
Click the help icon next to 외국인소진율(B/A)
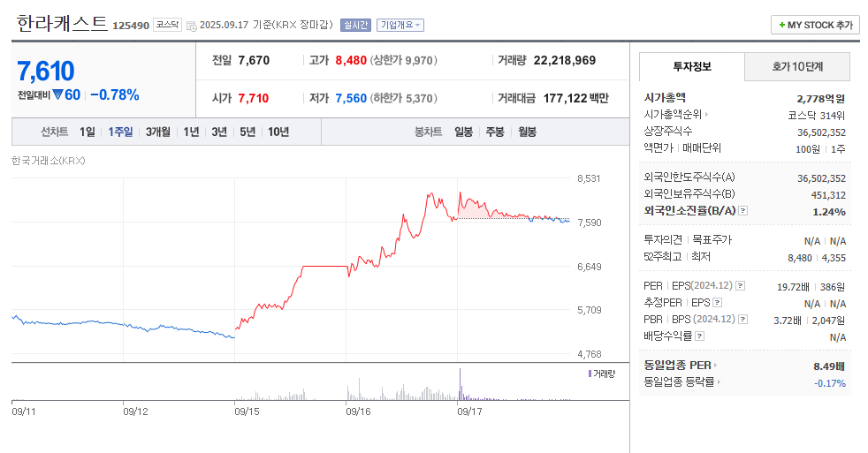pos(742,211)
